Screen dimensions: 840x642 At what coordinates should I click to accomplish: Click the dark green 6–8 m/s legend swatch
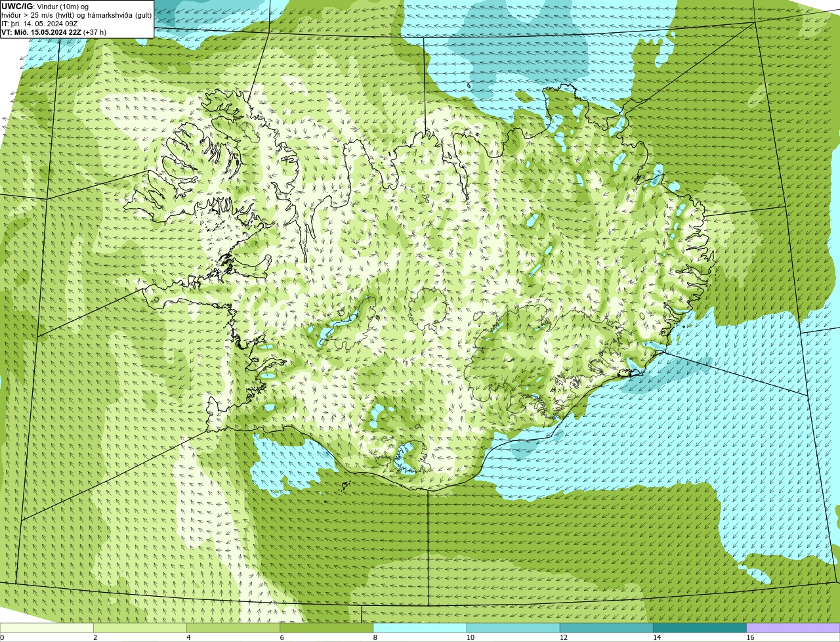click(327, 628)
